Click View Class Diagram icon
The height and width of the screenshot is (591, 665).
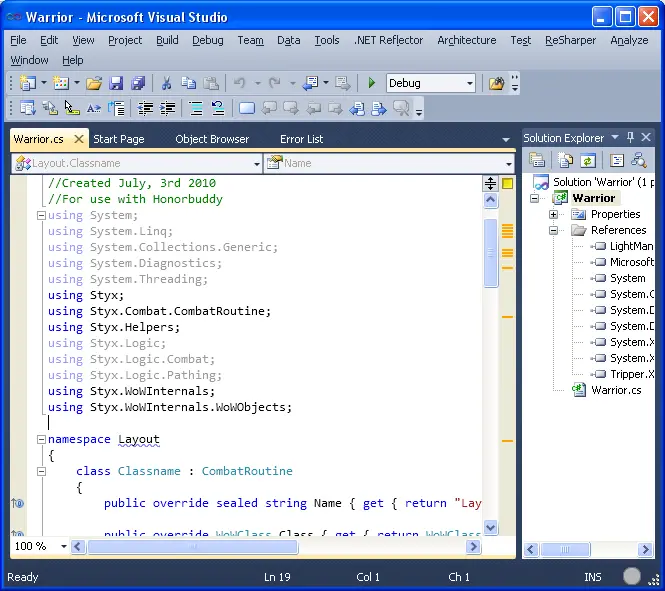point(638,160)
